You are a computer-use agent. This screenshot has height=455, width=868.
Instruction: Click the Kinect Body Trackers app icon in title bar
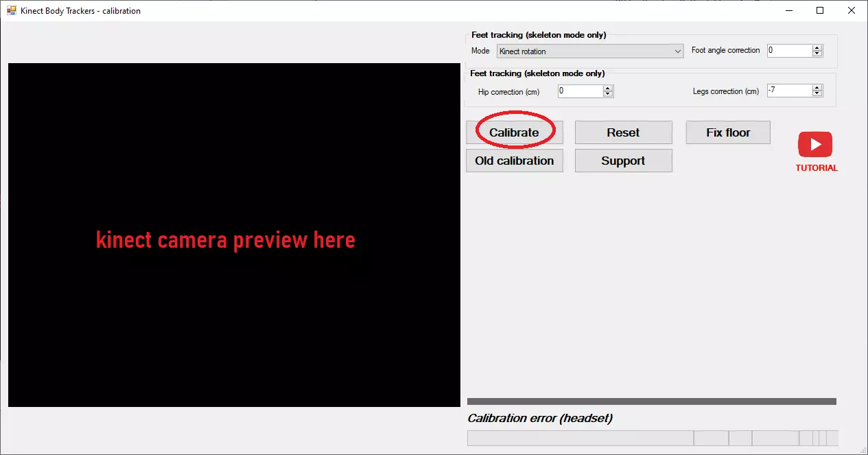tap(11, 10)
